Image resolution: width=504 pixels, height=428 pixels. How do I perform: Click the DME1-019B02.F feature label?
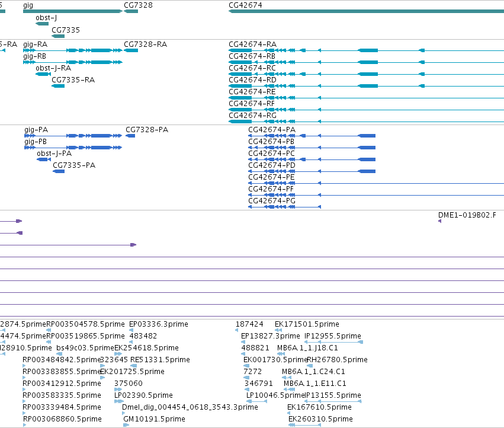click(x=467, y=215)
